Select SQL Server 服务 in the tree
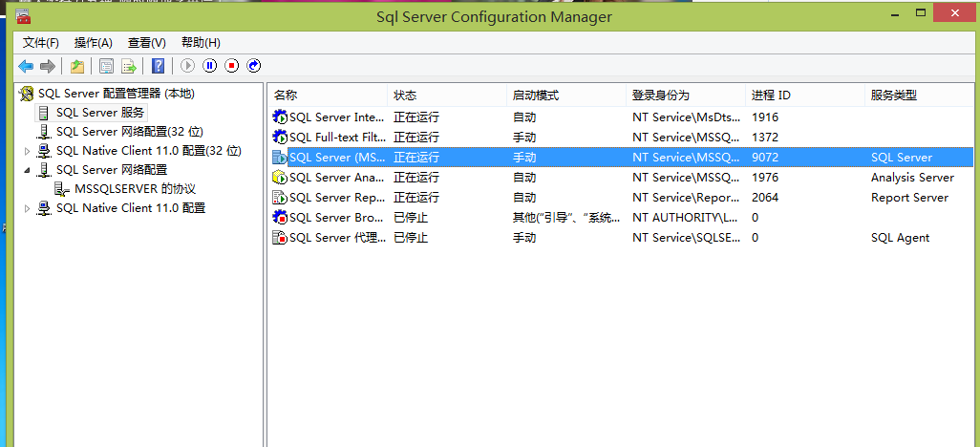980x447 pixels. [100, 113]
